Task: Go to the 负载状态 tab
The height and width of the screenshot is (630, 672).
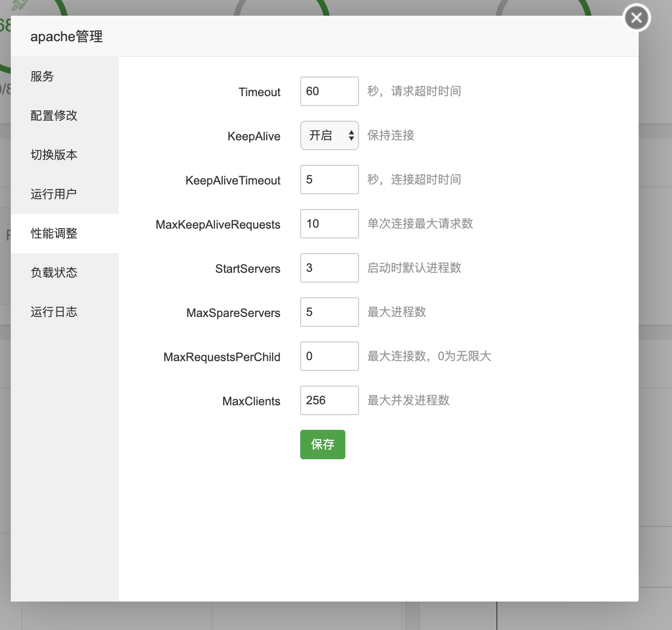Action: (x=65, y=273)
